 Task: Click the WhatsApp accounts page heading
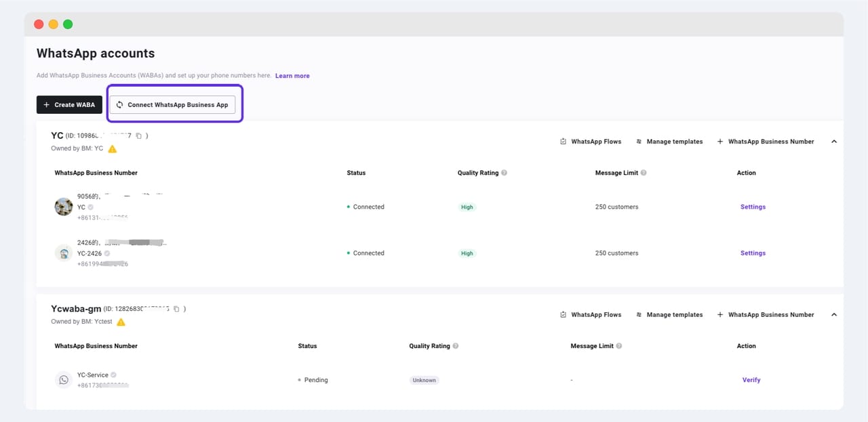96,53
